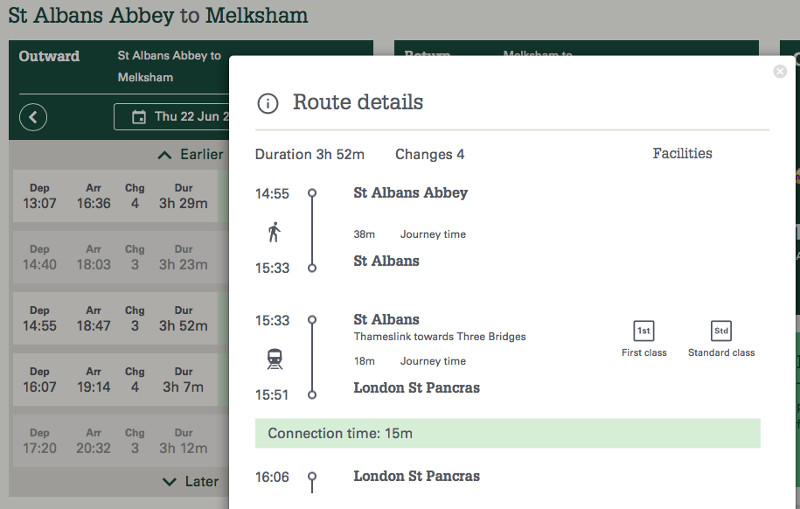Click the green Connection time bar
Viewport: 800px width, 509px height.
pos(507,433)
